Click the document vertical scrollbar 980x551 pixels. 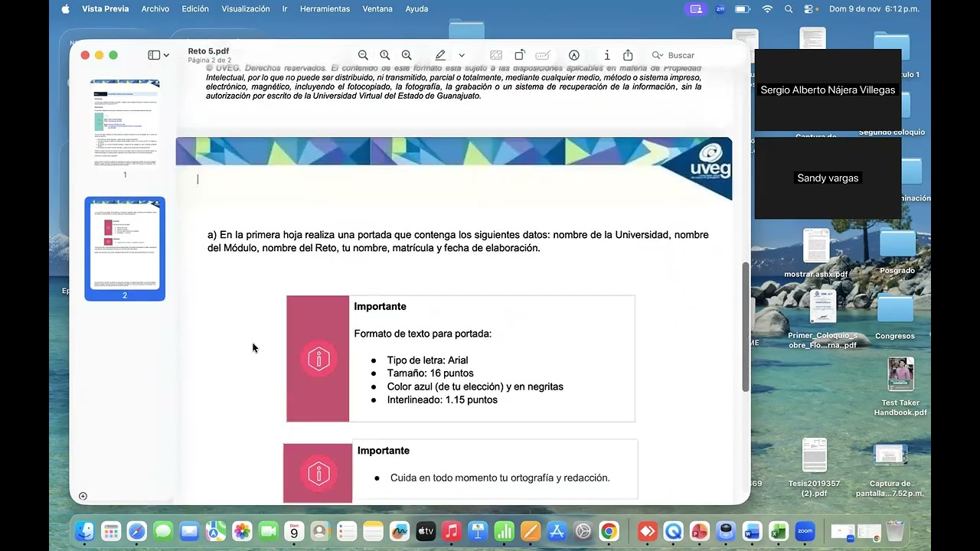click(746, 328)
